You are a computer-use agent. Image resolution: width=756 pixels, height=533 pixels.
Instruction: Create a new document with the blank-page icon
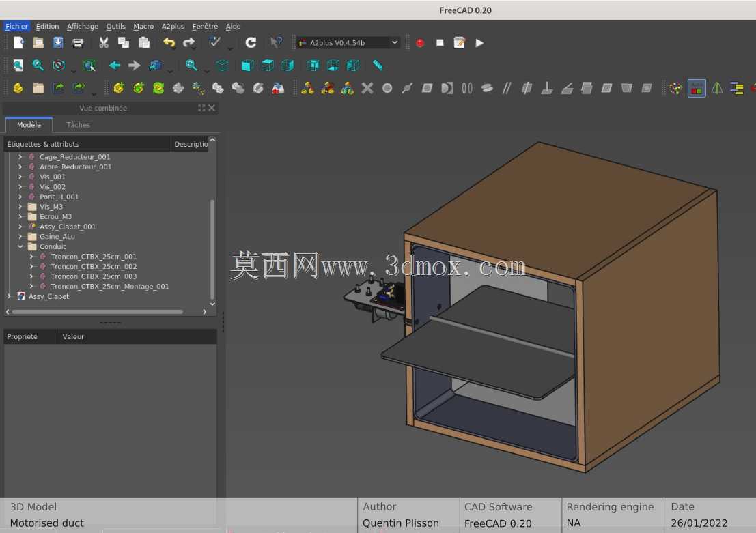[18, 43]
